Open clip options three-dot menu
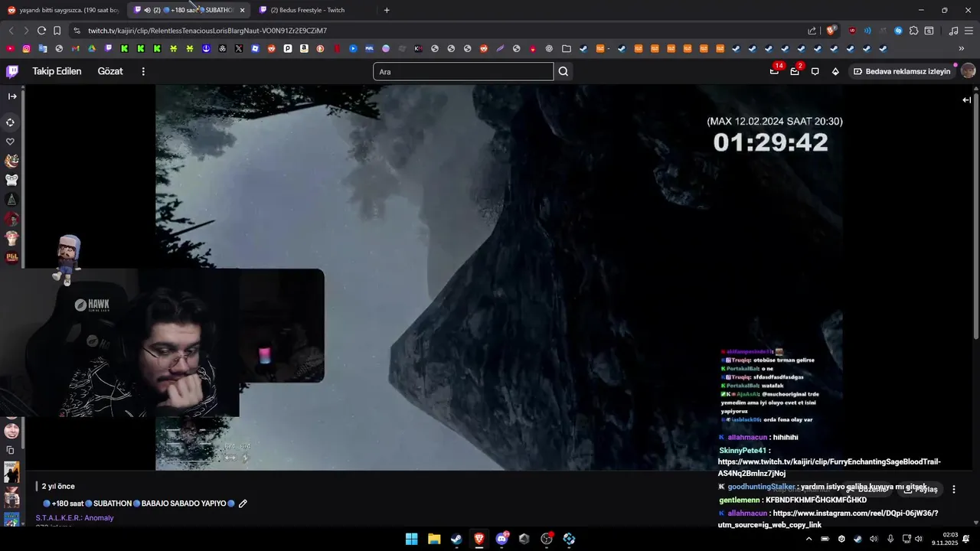Viewport: 980px width, 551px height. click(954, 489)
